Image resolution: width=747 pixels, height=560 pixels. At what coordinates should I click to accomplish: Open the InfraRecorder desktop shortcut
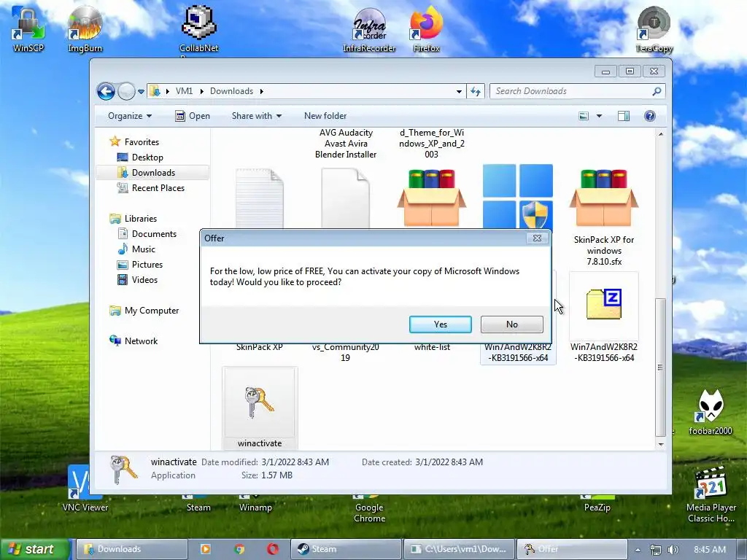pos(369,29)
